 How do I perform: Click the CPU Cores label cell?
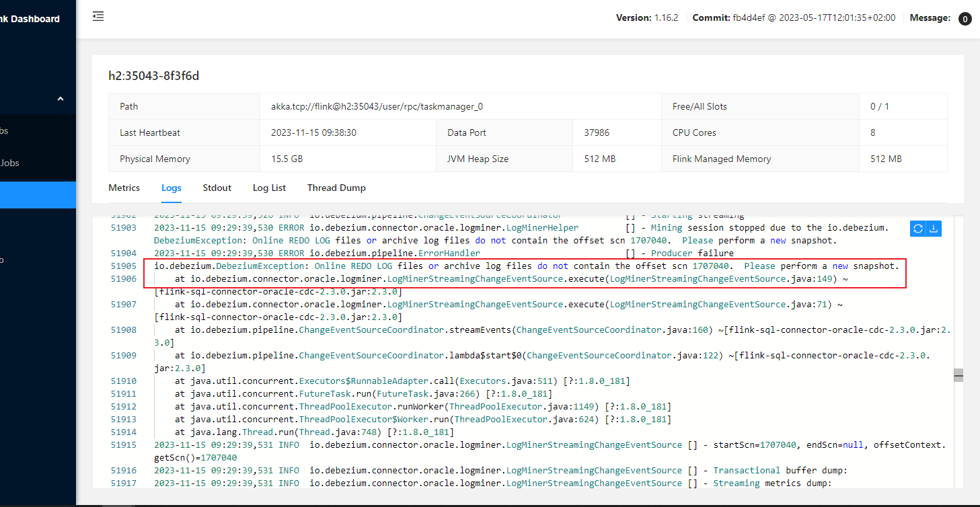click(761, 132)
